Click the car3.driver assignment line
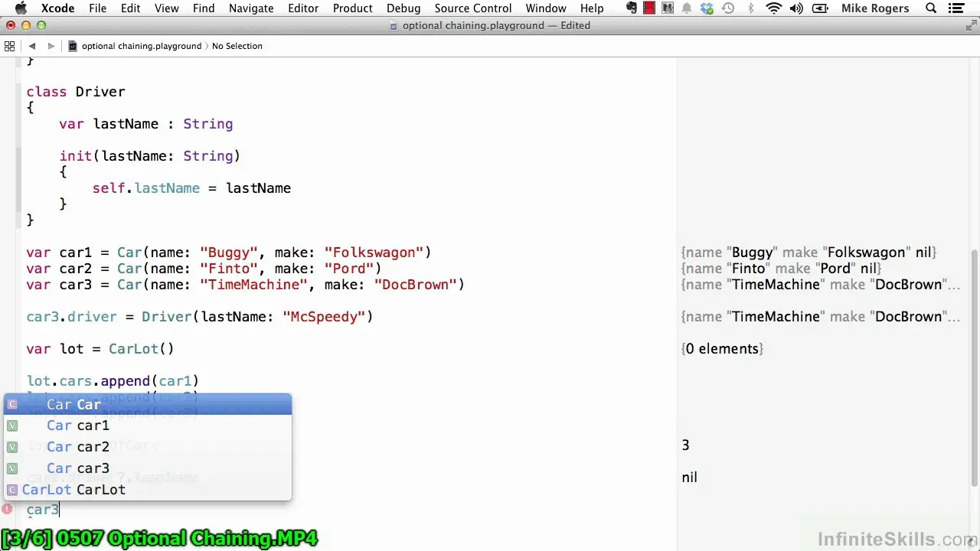Screen dimensions: 980x551 click(200, 317)
